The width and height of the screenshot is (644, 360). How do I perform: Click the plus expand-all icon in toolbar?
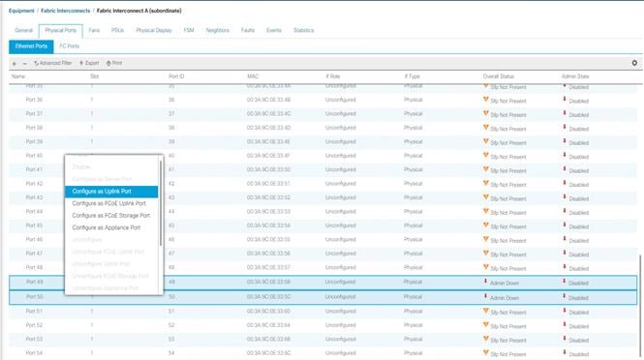point(15,64)
